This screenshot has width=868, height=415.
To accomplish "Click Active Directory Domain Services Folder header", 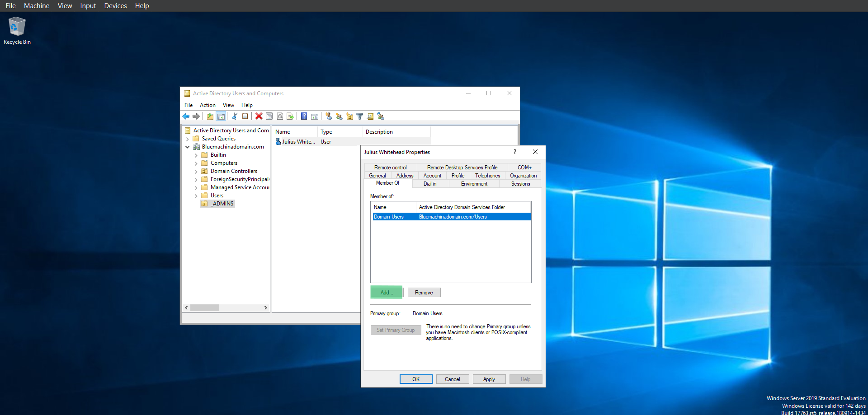I will point(473,207).
